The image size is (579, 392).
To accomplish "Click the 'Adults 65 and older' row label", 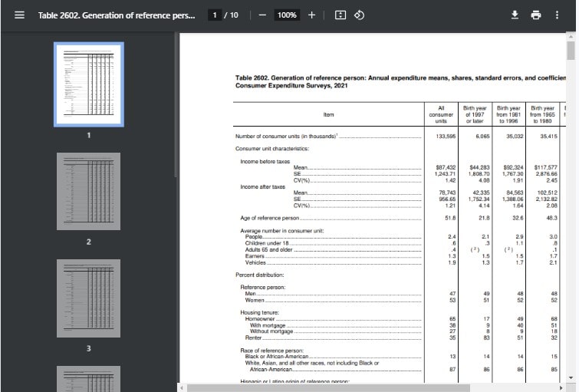I will (269, 250).
